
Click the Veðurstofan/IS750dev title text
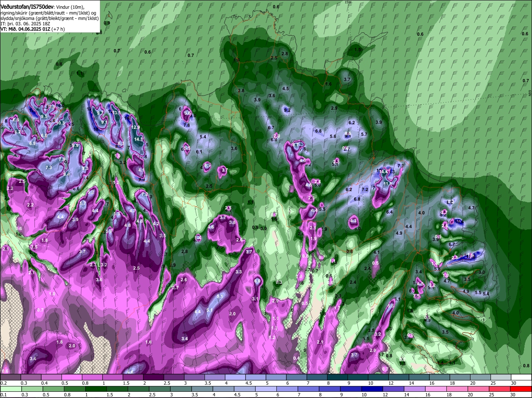27,7
